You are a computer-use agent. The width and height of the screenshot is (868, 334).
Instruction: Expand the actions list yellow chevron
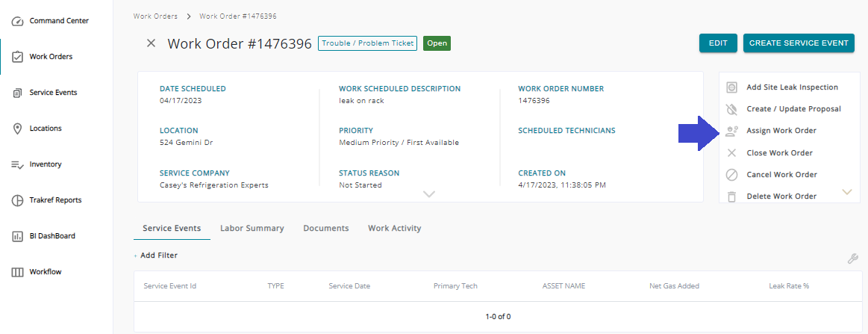tap(847, 191)
